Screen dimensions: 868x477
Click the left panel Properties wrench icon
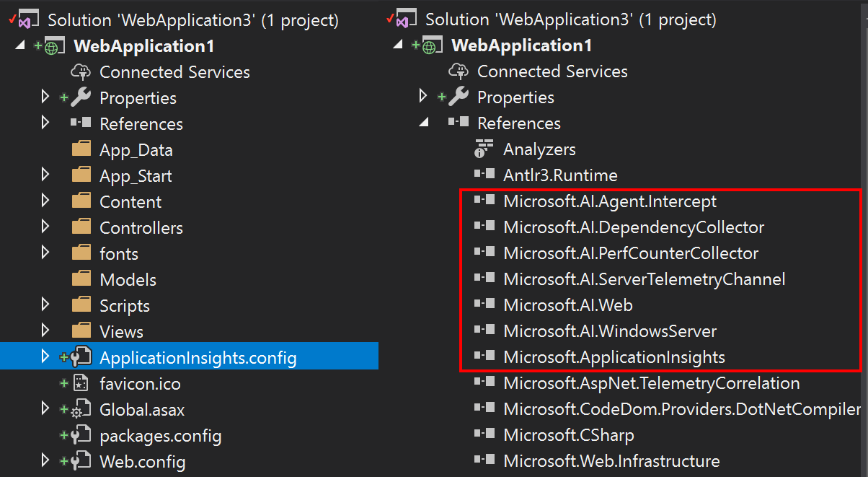coord(81,97)
